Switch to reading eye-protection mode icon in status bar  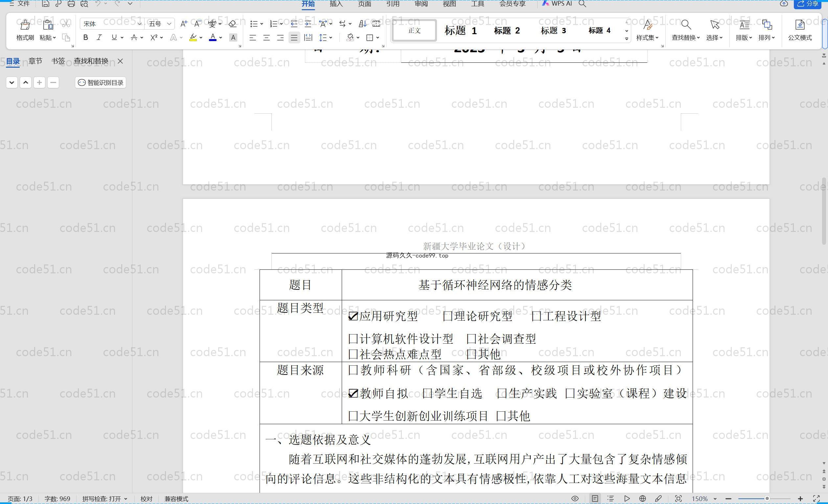[x=575, y=499]
